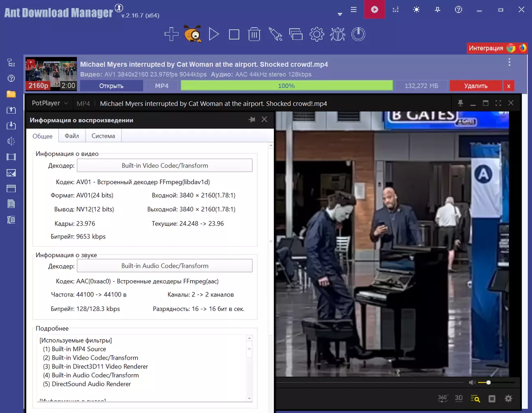Image resolution: width=532 pixels, height=413 pixels.
Task: Pin the playback information panel
Action: (252, 120)
